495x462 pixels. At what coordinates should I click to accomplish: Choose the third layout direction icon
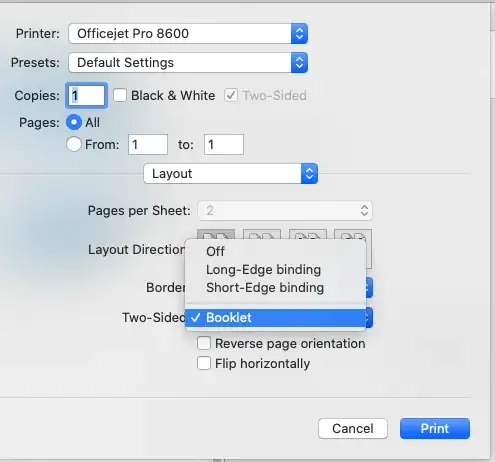pyautogui.click(x=308, y=235)
